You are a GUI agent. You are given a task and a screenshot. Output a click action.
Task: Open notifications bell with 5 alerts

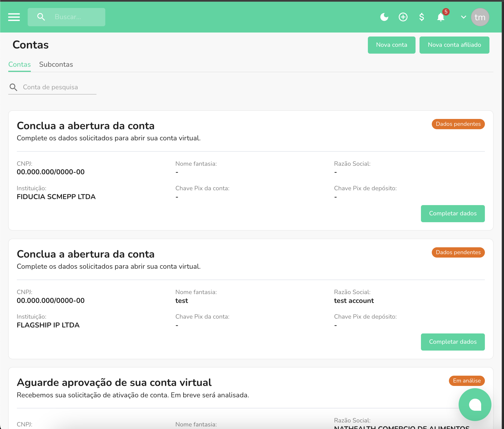click(x=441, y=17)
